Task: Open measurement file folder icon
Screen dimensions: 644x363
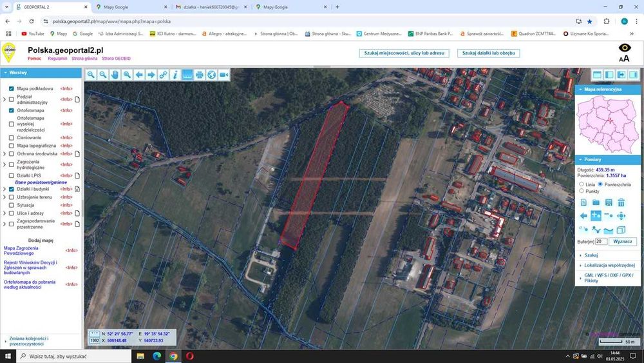Action: point(596,202)
